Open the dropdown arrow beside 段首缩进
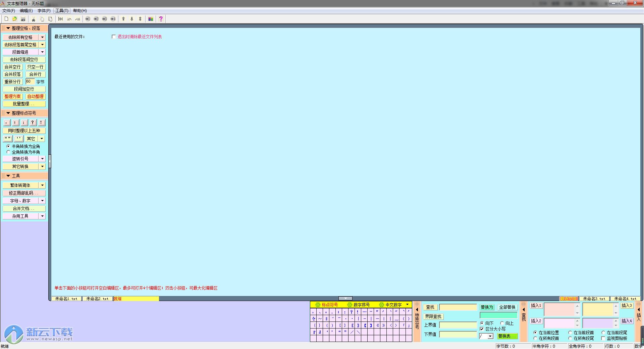This screenshot has height=349, width=644. point(42,52)
